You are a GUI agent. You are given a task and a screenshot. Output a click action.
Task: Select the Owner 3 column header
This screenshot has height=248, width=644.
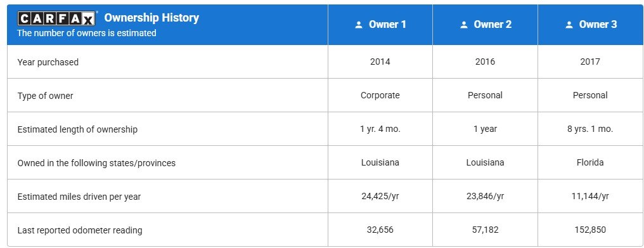[591, 25]
